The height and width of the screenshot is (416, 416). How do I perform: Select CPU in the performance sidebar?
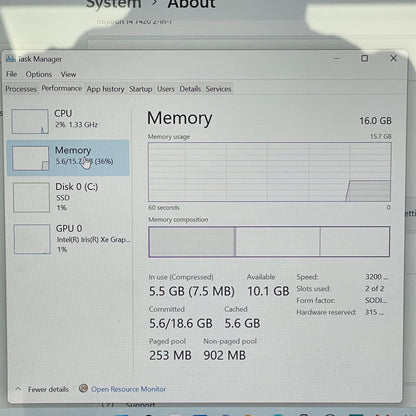pyautogui.click(x=68, y=121)
